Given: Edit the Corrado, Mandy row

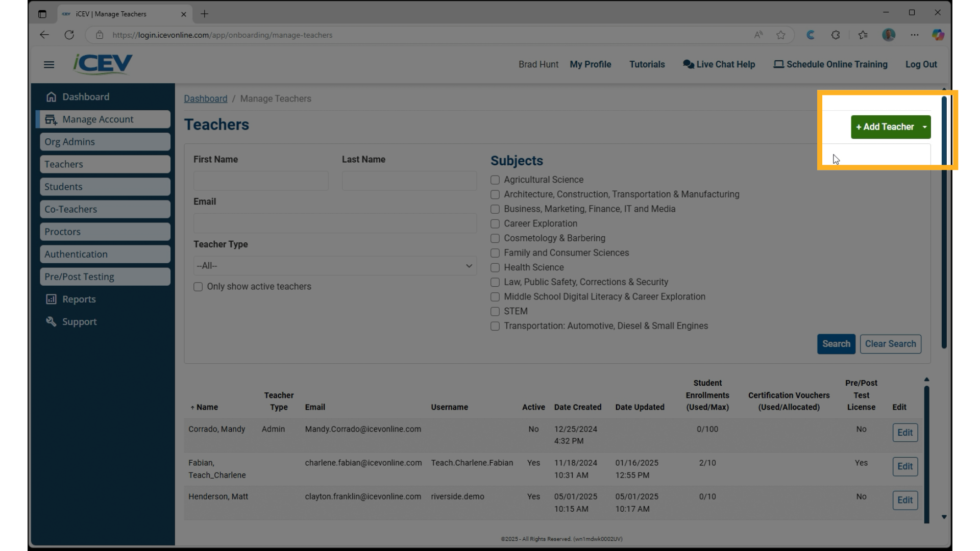Looking at the screenshot, I should [905, 433].
